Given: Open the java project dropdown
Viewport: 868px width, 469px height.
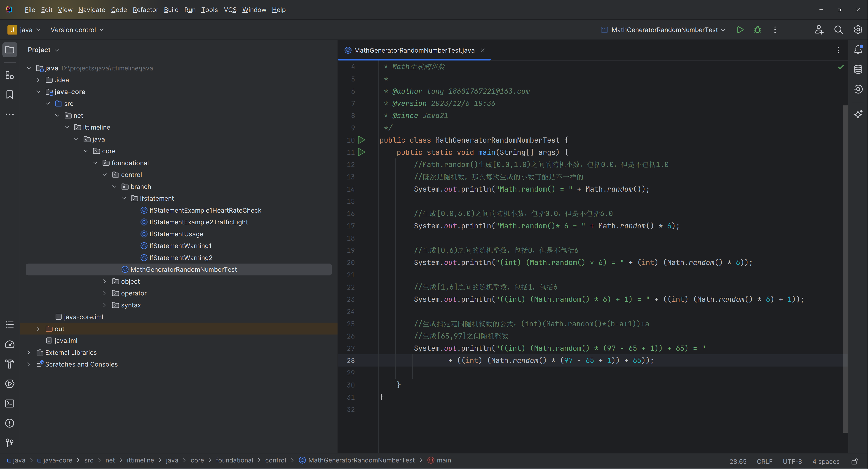Looking at the screenshot, I should (x=24, y=30).
